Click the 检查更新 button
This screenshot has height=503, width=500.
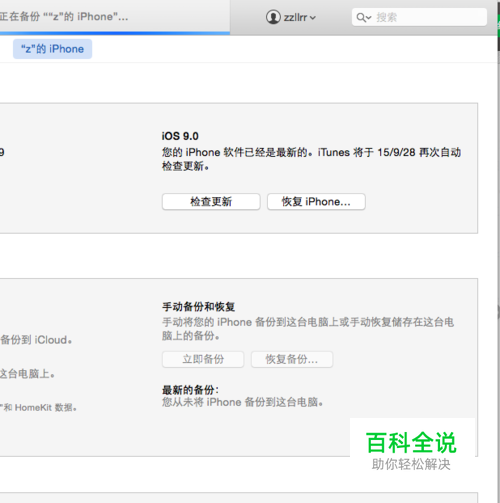211,202
